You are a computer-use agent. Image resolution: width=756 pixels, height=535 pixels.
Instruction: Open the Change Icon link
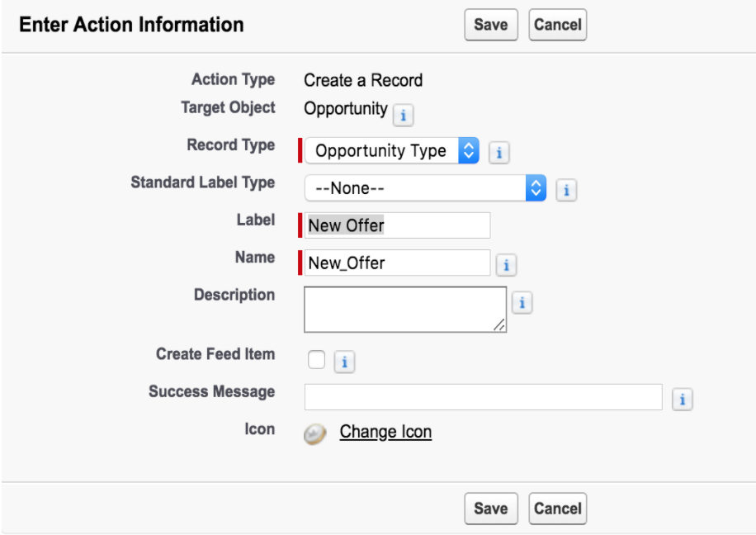click(385, 432)
